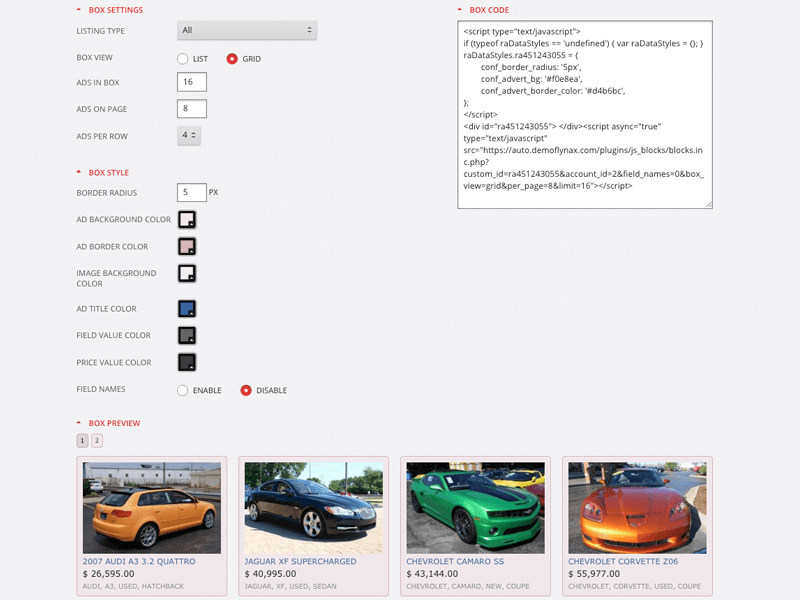Enable field names option
The width and height of the screenshot is (800, 600).
(x=183, y=390)
